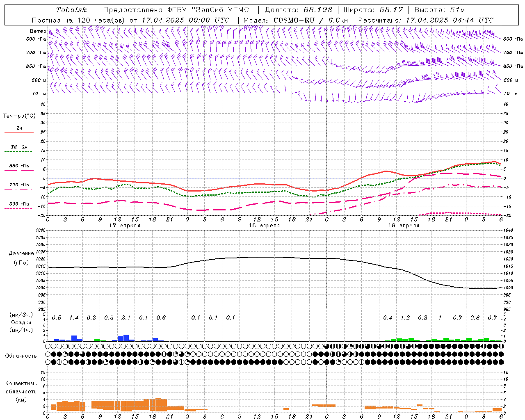525x420 pixels.
Task: Click the Tobolsk station title
Action: 71,10
